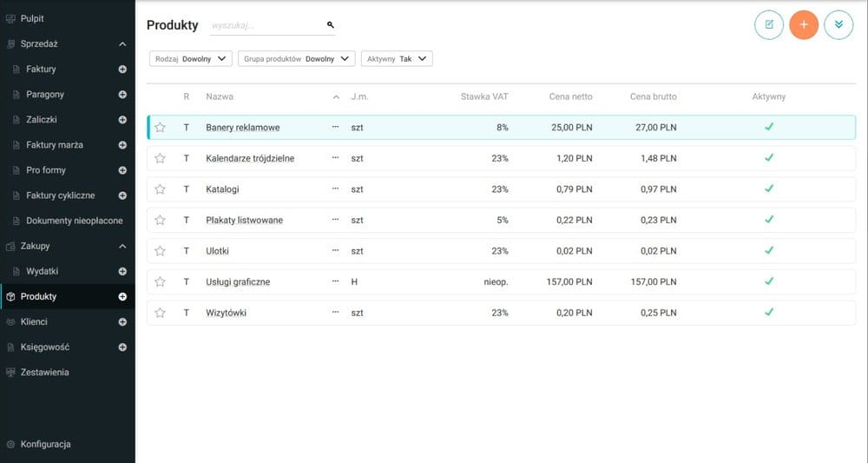This screenshot has height=463, width=868.
Task: Click the double chevron expand button
Action: [x=838, y=24]
